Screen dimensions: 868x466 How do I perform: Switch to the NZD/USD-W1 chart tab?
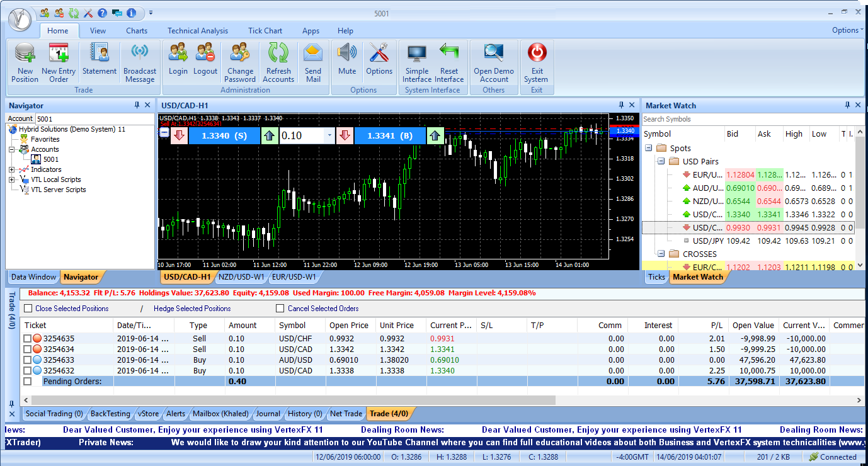242,276
